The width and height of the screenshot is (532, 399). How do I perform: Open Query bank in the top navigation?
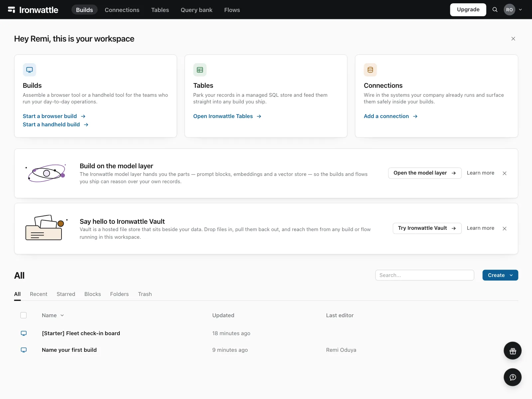(197, 10)
